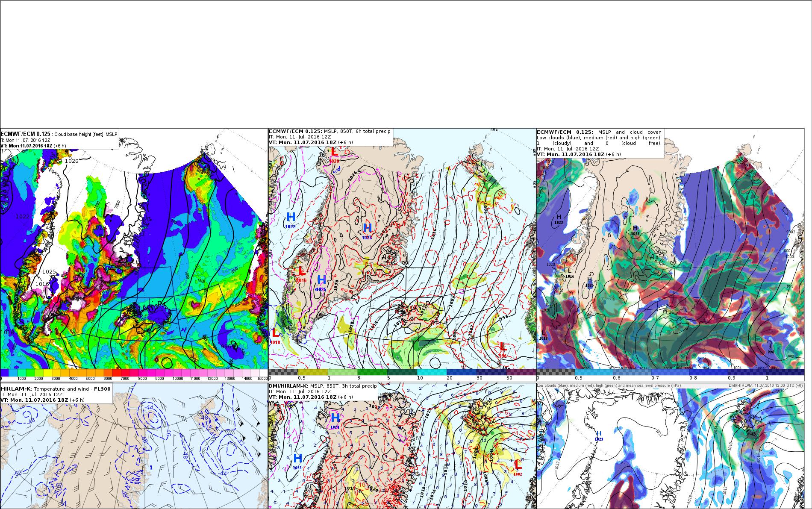The height and width of the screenshot is (509, 812).
Task: Click the "Low clouds (blue), medium (red), high (green)" header line
Action: point(609,385)
